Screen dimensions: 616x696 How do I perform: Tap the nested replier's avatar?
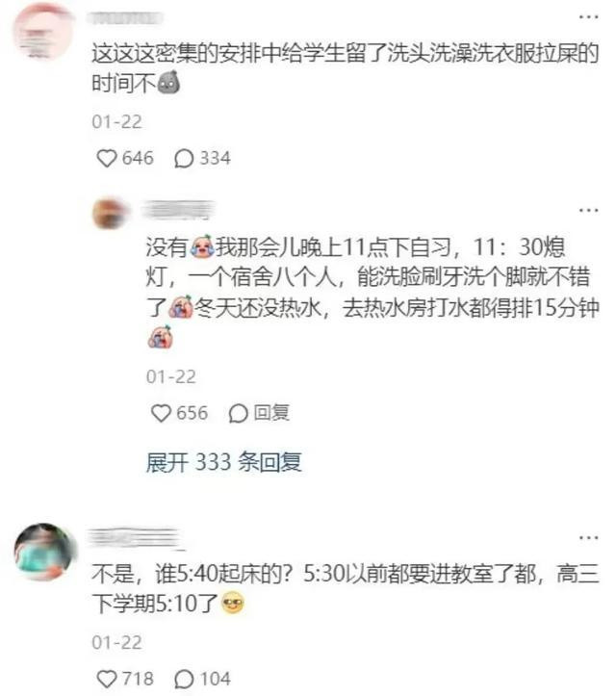pyautogui.click(x=110, y=214)
